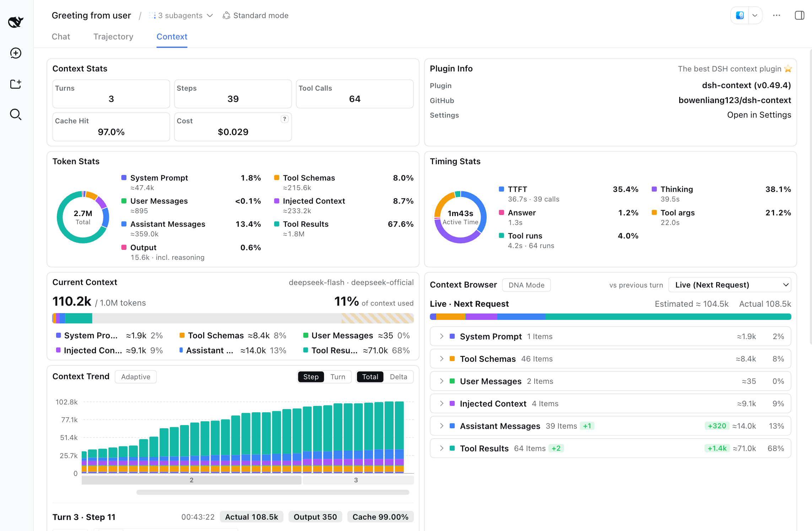Start a new chat via plus-circle icon
The width and height of the screenshot is (812, 531).
tap(16, 53)
